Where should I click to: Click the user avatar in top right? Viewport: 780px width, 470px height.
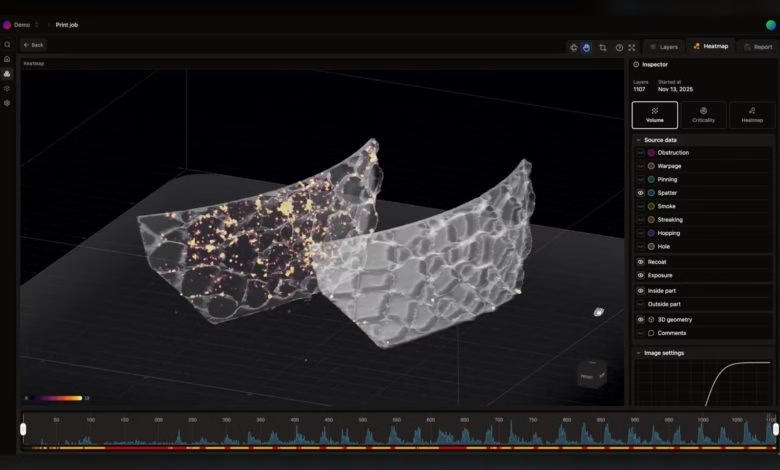pos(770,24)
